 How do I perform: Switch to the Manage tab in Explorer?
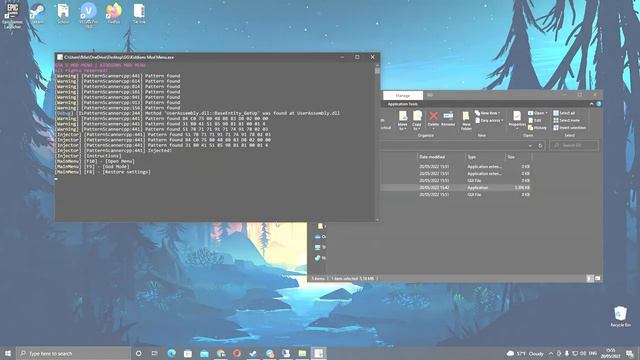click(403, 96)
